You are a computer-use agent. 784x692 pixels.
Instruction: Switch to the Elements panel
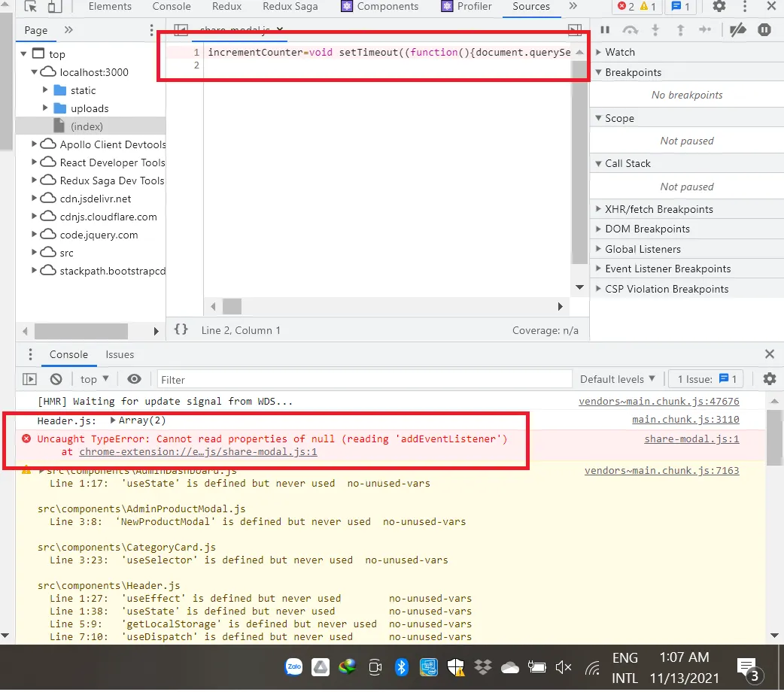tap(110, 7)
